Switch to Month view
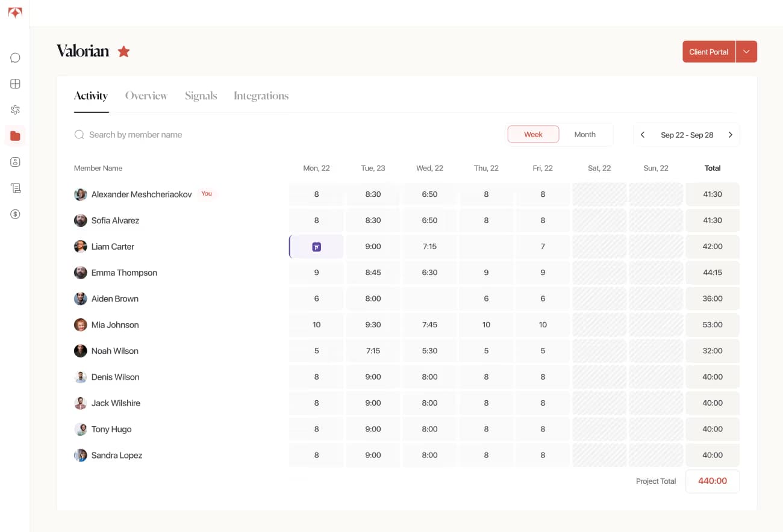Image resolution: width=783 pixels, height=532 pixels. [x=585, y=134]
